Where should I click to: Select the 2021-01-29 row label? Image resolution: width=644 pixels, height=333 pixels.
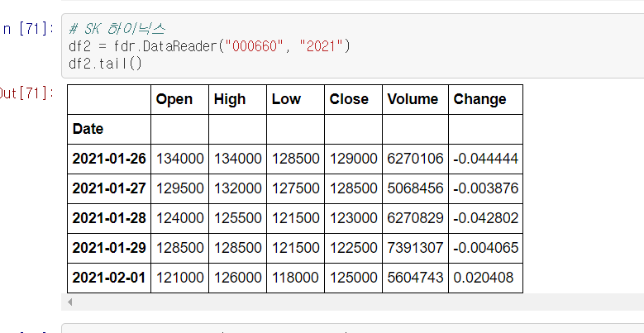[109, 248]
